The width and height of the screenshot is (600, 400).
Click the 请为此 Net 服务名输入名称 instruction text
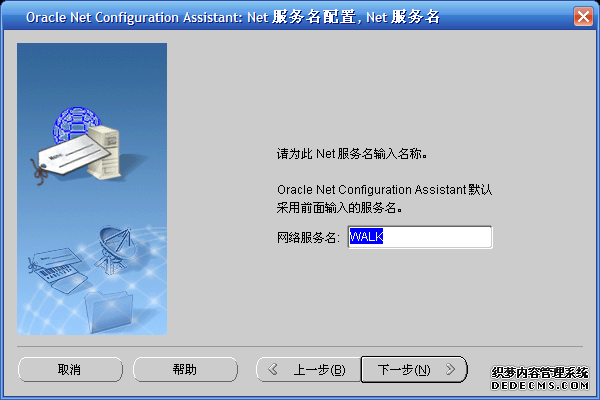click(x=352, y=155)
